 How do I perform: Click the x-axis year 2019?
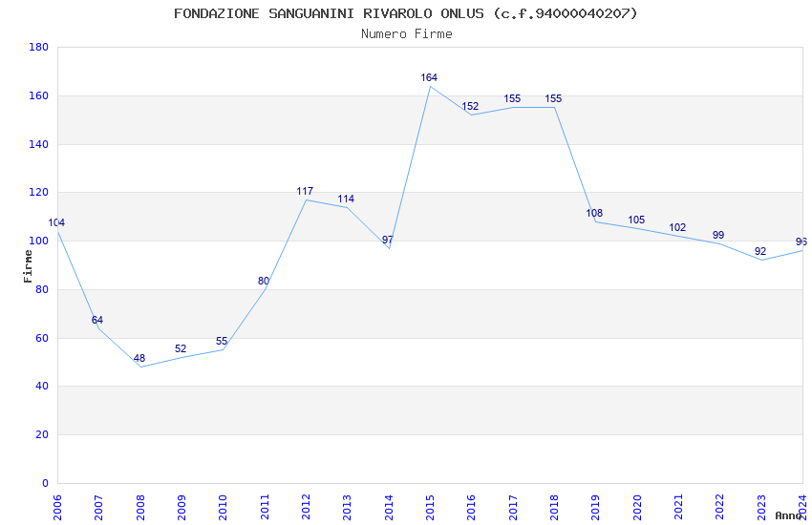595,507
